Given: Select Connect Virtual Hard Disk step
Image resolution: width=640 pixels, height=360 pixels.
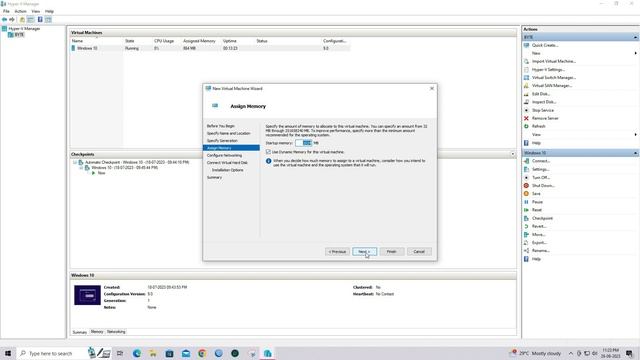Looking at the screenshot, I should click(227, 163).
